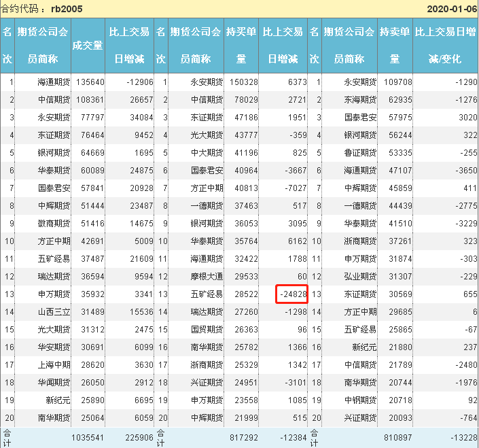Click trading volume value 108361
The height and width of the screenshot is (448, 479).
[x=90, y=100]
